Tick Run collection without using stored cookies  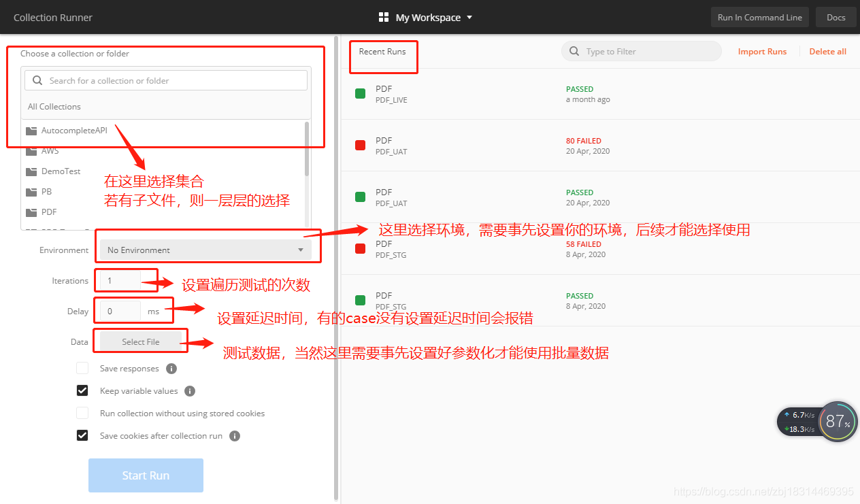(82, 413)
